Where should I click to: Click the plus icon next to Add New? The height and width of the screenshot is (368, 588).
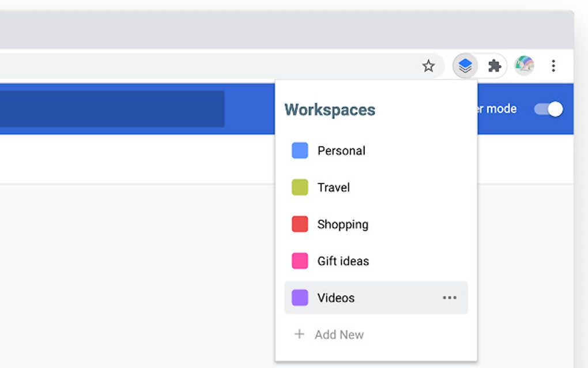(300, 335)
